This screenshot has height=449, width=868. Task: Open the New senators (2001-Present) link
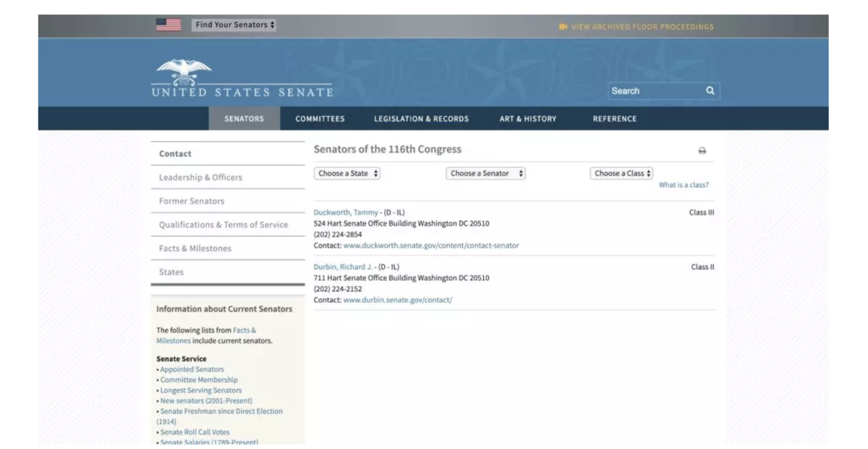[x=206, y=401]
